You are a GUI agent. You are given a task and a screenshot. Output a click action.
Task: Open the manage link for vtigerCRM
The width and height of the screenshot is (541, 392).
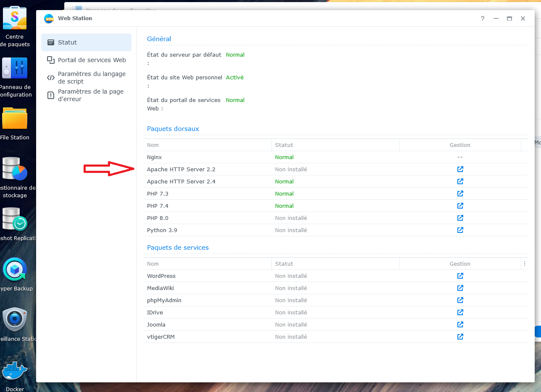coord(460,337)
